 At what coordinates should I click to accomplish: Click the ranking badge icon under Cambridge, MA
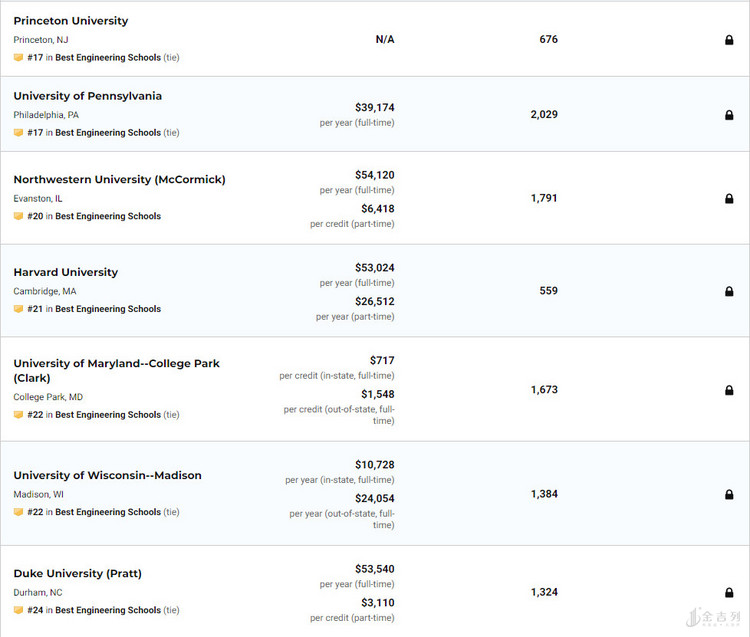pyautogui.click(x=18, y=309)
